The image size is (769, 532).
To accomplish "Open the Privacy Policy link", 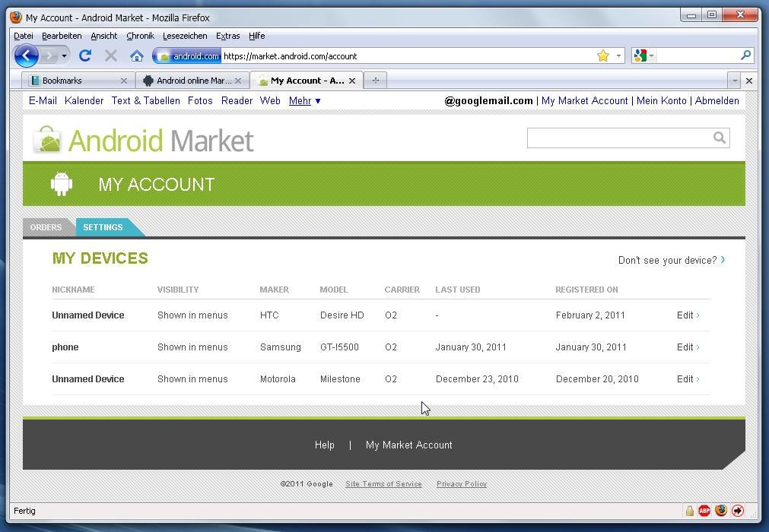I will (462, 484).
